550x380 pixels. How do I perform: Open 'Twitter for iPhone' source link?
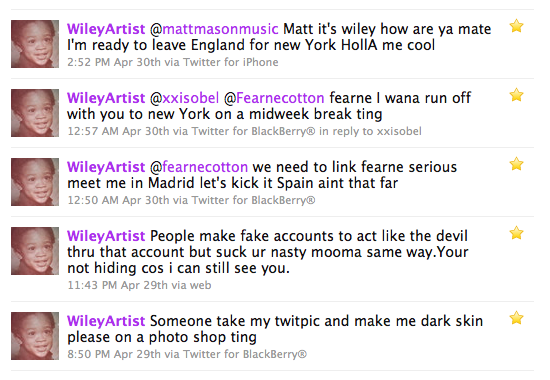click(x=231, y=62)
